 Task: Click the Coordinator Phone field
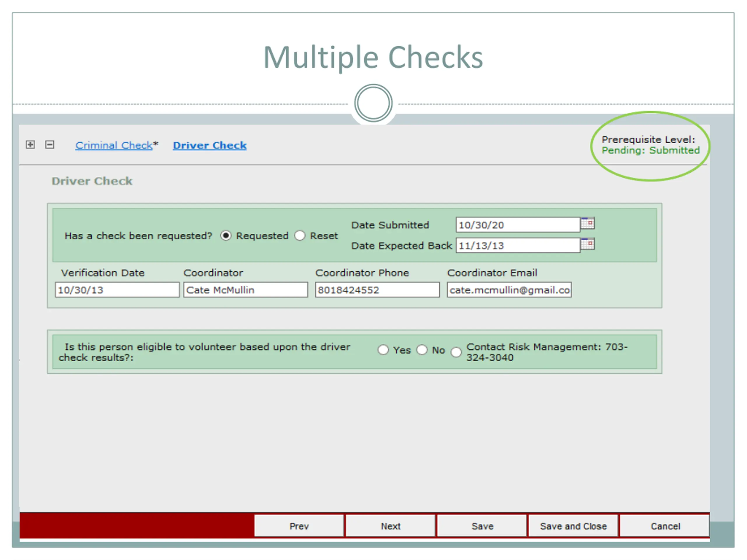click(x=377, y=290)
